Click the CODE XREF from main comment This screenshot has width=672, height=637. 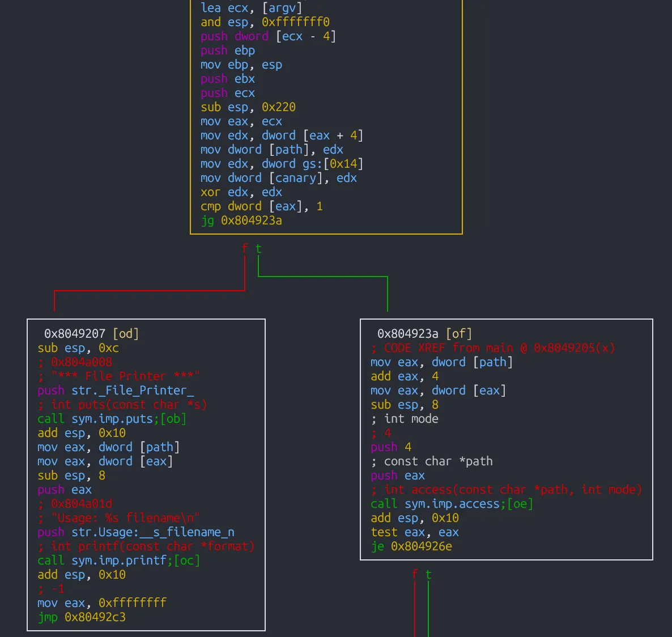click(x=493, y=348)
